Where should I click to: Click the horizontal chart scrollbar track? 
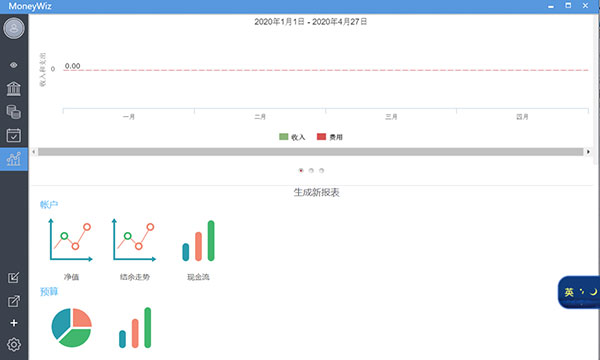point(310,152)
